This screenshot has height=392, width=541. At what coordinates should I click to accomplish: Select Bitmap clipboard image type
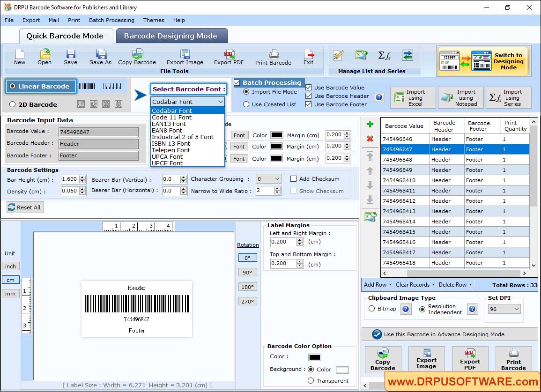pyautogui.click(x=371, y=309)
